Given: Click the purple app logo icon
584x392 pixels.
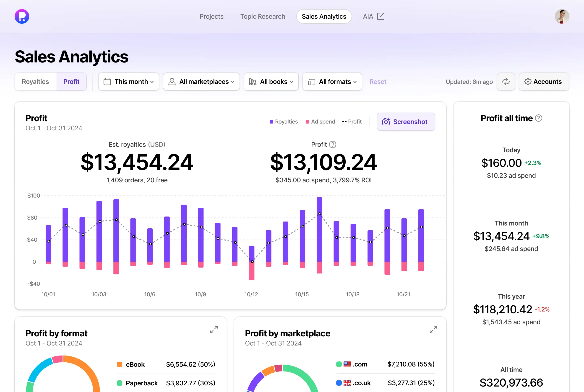Looking at the screenshot, I should pos(22,16).
